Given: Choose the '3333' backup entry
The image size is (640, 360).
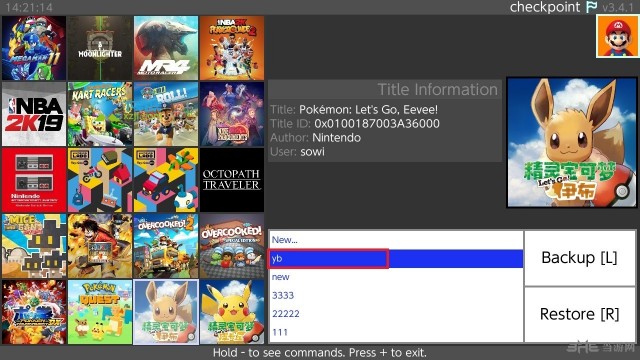Looking at the screenshot, I should point(396,296).
